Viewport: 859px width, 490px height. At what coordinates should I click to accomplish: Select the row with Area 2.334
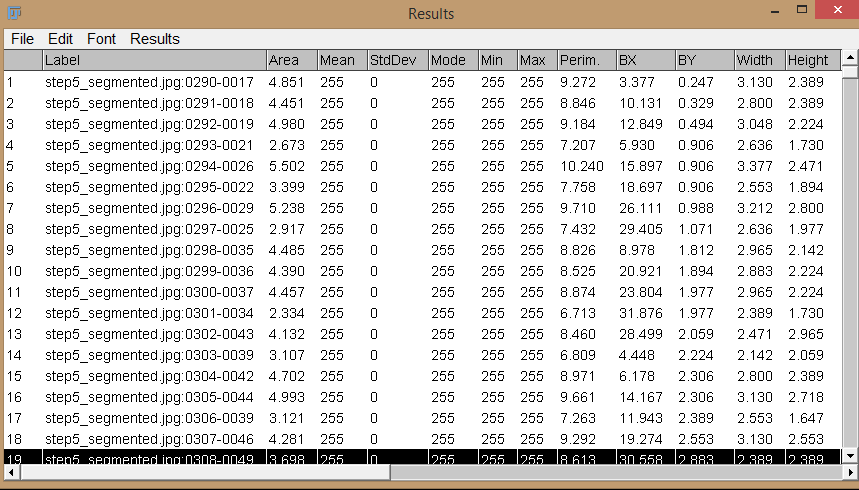point(150,313)
